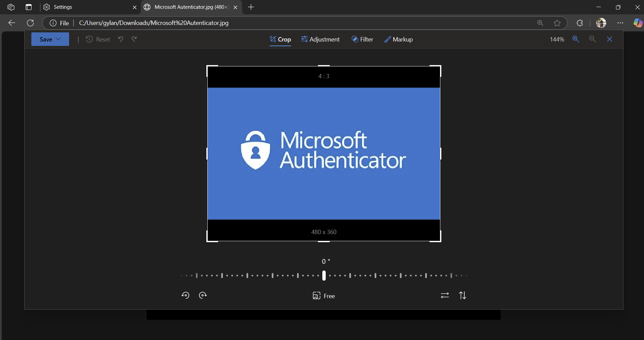Switch to the Adjustment tab
Viewport: 644px width, 340px height.
point(320,39)
